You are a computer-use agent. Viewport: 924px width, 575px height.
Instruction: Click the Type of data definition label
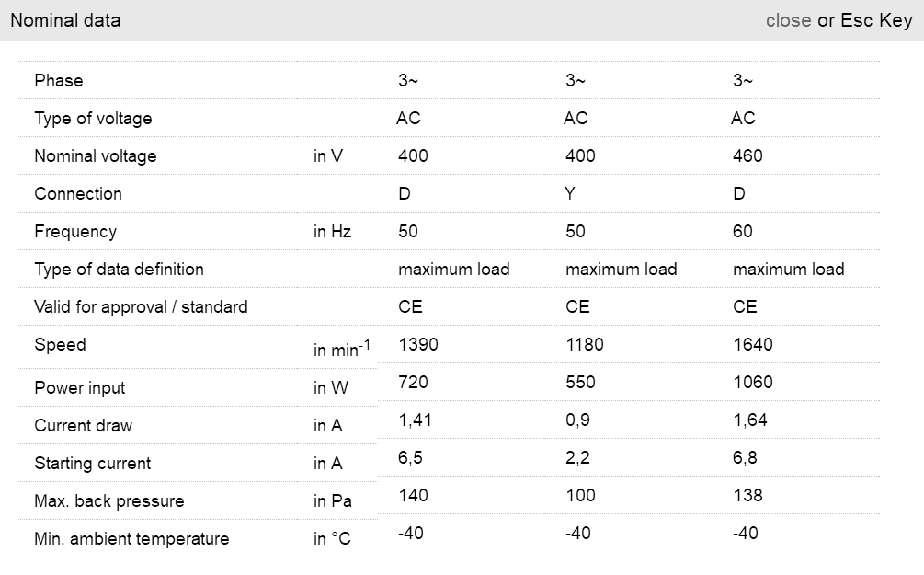point(119,270)
